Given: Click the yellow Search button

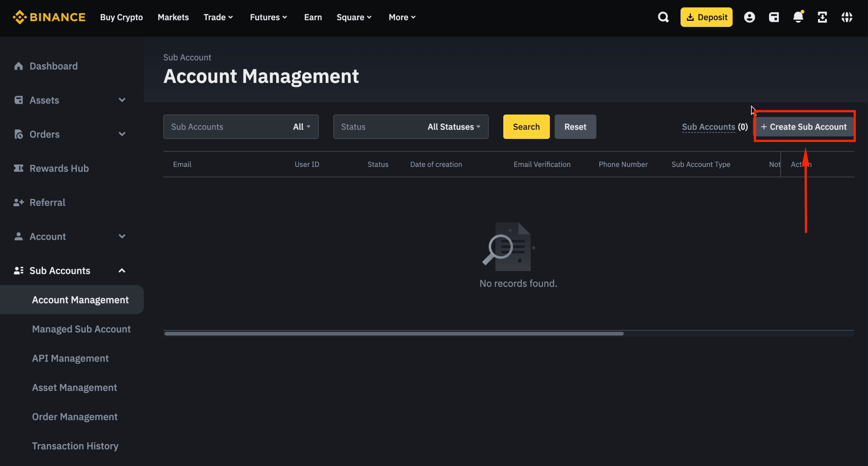Looking at the screenshot, I should point(526,126).
